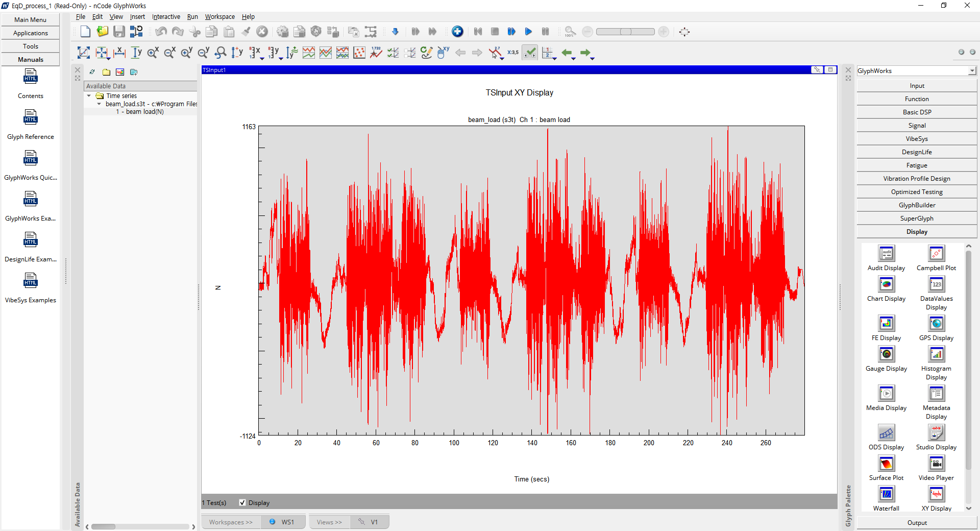Viewport: 980px width, 531px height.
Task: Select the Campbell Plot glyph
Action: [936, 258]
